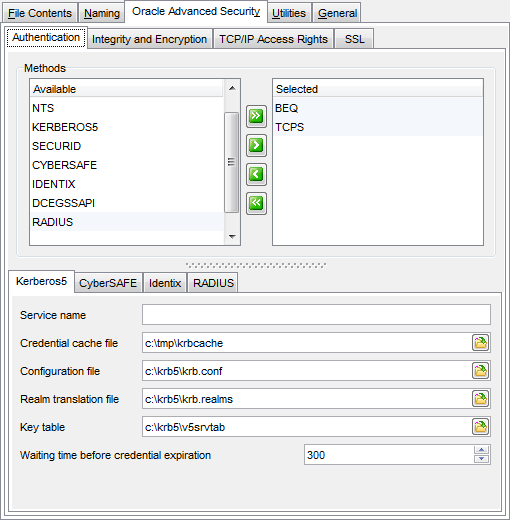Select CYBERSAFE in Available methods
Viewport: 510px width, 520px height.
pos(127,165)
